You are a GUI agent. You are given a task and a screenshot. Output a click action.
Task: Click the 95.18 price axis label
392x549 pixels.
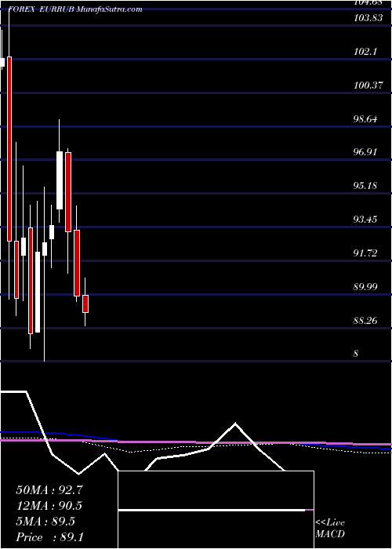tap(365, 186)
